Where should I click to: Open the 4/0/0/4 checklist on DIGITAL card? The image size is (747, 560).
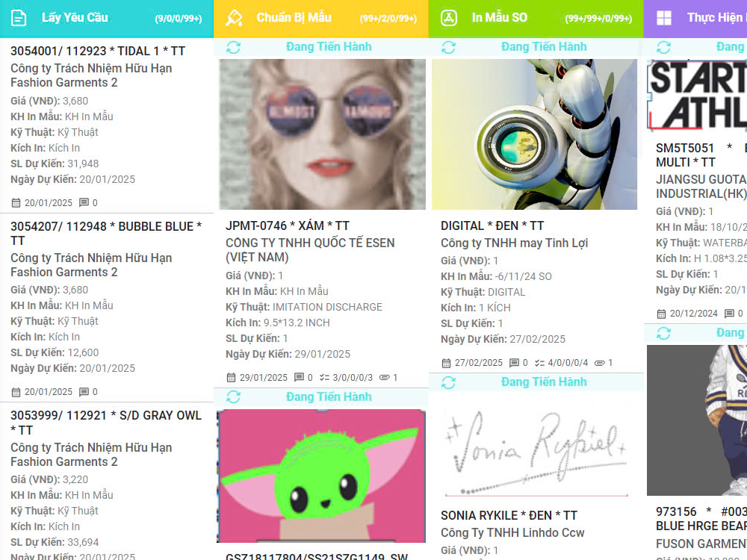point(568,363)
